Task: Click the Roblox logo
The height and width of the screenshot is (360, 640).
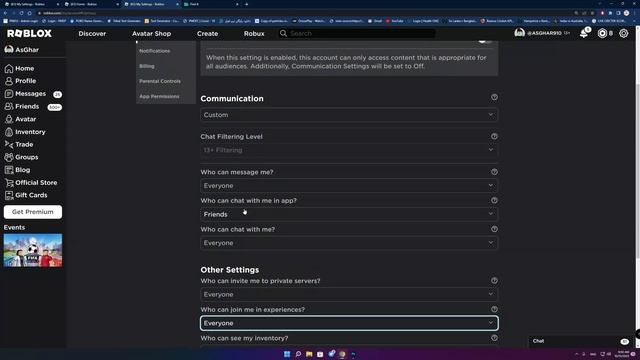Action: point(29,33)
